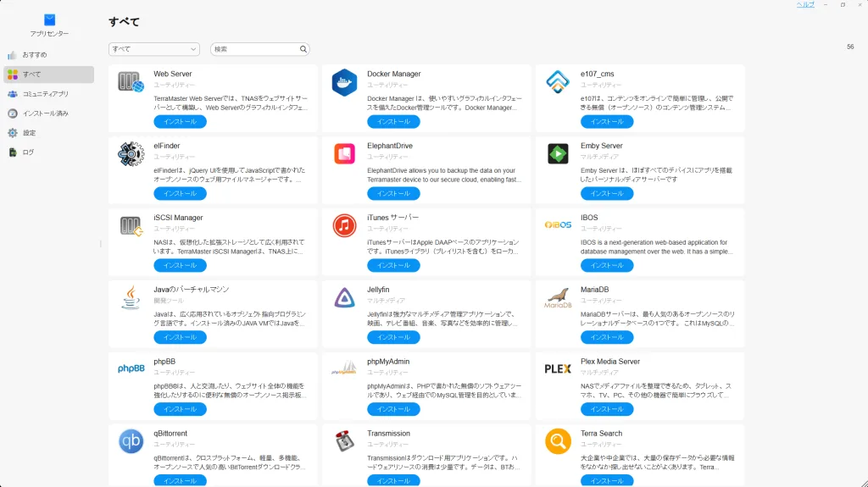This screenshot has width=868, height=487.
Task: Click the Docker Manager whale icon
Action: coord(344,82)
